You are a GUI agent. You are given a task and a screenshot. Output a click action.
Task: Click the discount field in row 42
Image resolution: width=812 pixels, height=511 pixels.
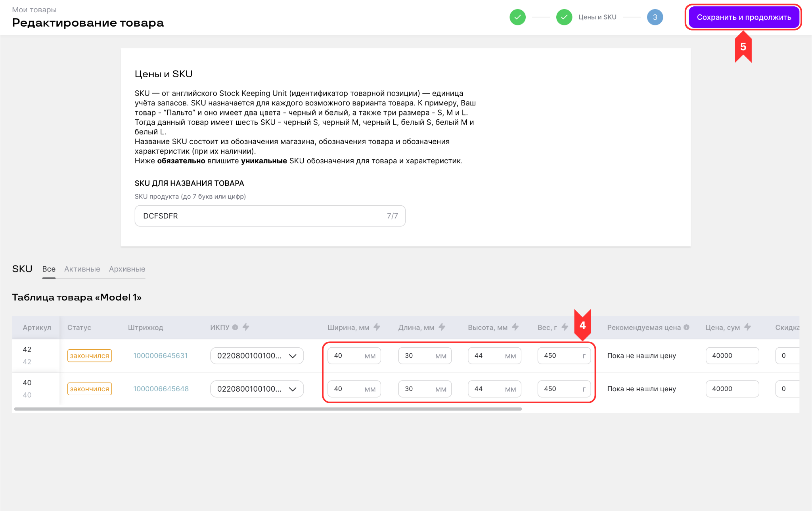pyautogui.click(x=787, y=356)
